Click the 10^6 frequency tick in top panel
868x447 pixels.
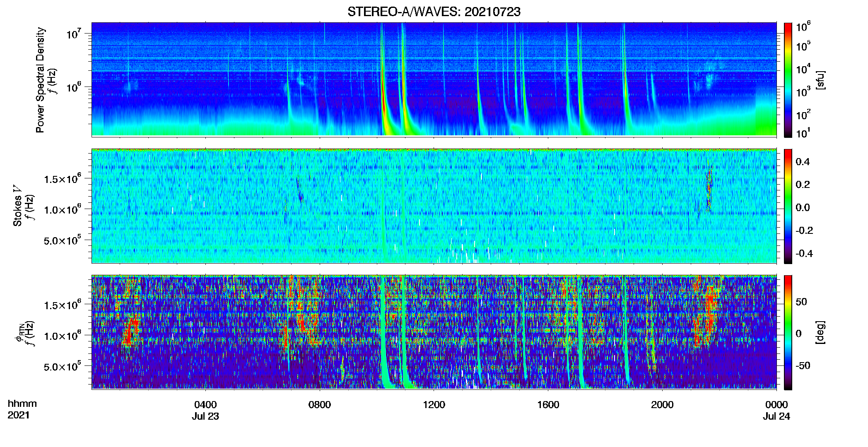73,87
